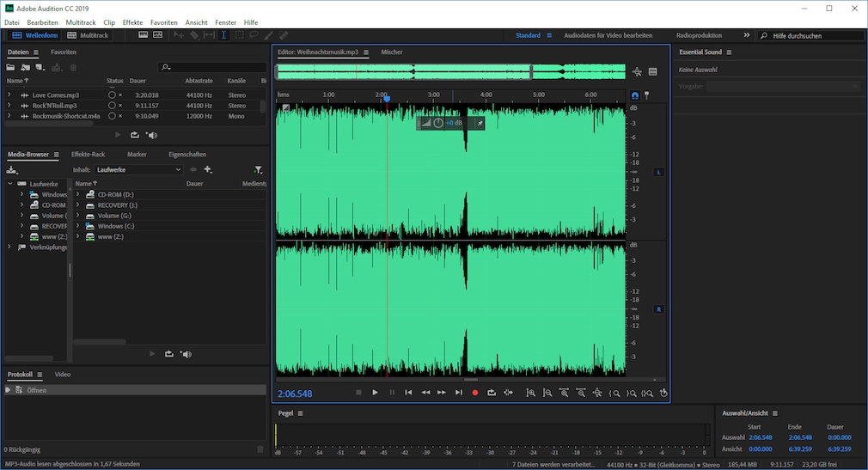Open Effekte menu
Image resolution: width=868 pixels, height=470 pixels.
click(x=132, y=22)
